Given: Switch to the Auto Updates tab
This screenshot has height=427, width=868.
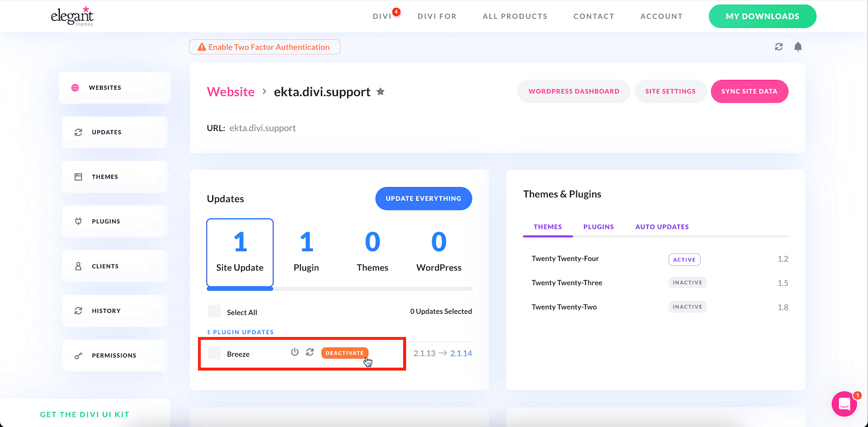Looking at the screenshot, I should pos(662,227).
